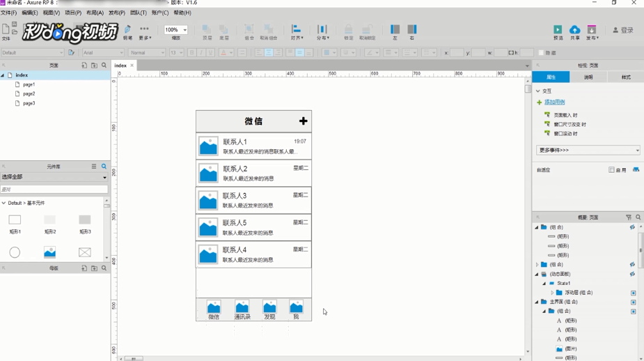Toggle Underline text formatting
644x361 pixels.
point(211,53)
